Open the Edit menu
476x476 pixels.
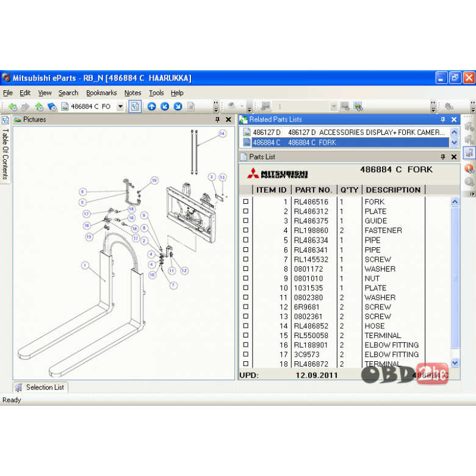[x=25, y=93]
